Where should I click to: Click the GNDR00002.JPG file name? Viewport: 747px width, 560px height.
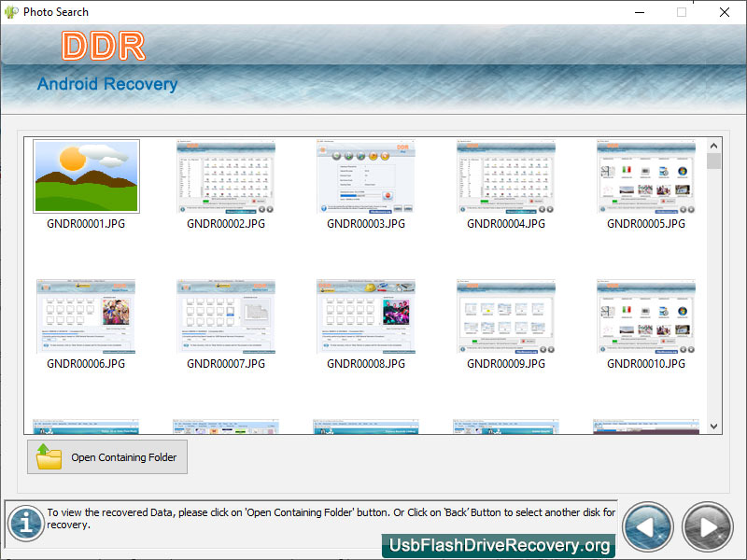[x=226, y=224]
